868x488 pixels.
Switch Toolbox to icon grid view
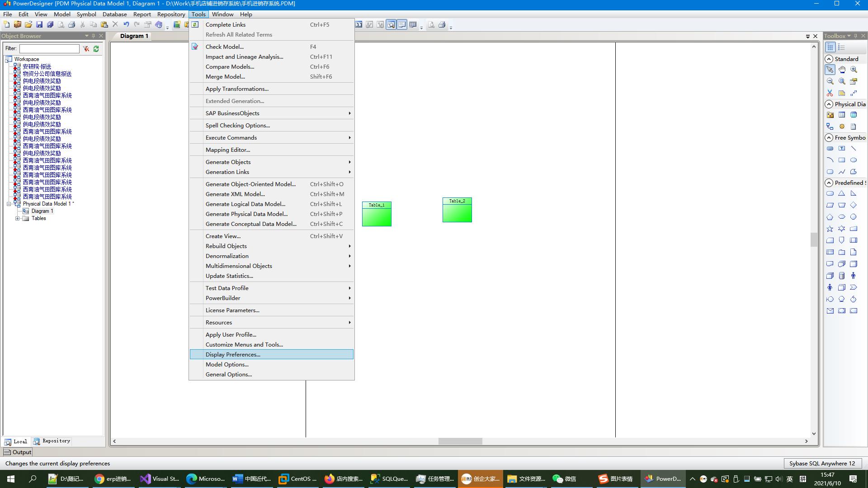830,47
